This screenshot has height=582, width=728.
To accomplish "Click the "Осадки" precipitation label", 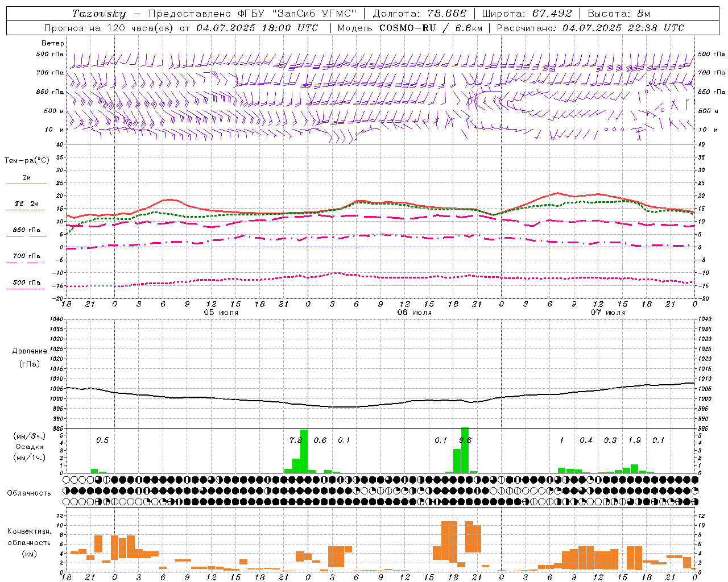I will coord(29,447).
